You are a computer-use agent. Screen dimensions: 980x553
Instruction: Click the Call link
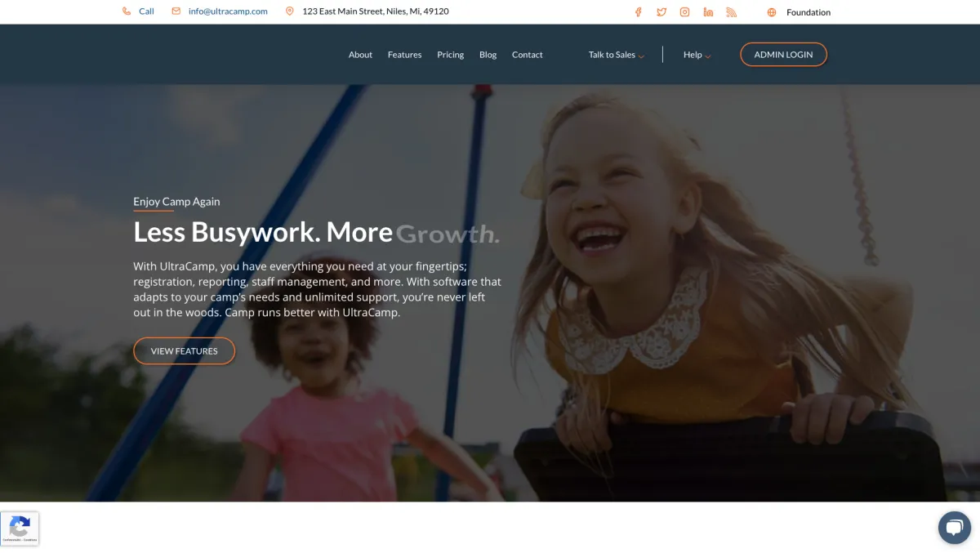[146, 11]
